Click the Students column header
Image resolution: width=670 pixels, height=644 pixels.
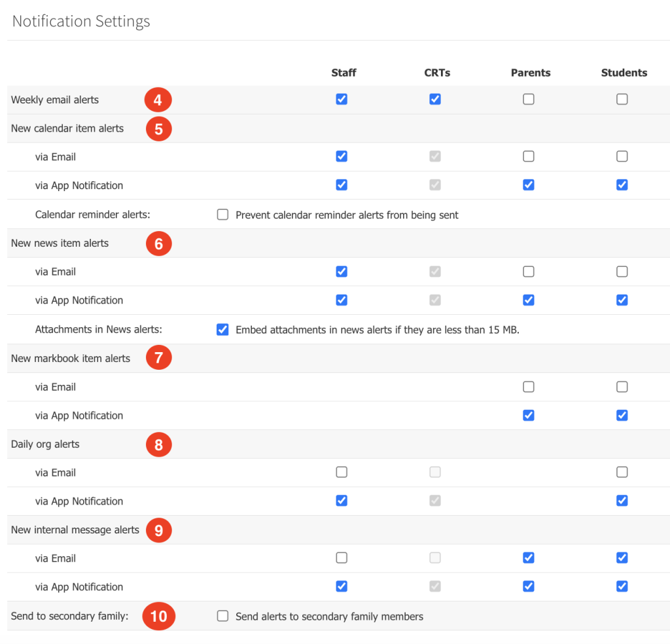[624, 73]
